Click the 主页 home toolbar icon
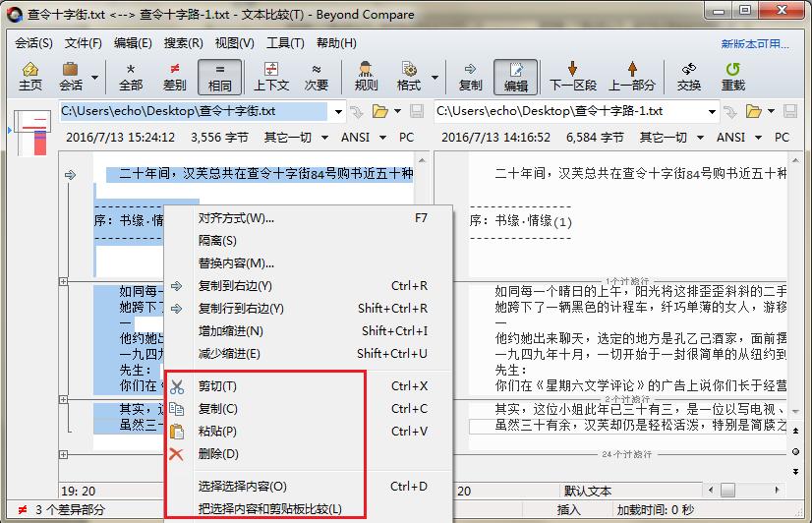Image resolution: width=812 pixels, height=523 pixels. coord(30,77)
